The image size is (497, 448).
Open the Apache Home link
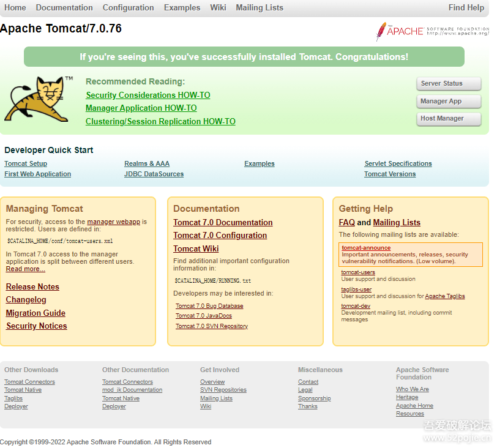click(414, 406)
